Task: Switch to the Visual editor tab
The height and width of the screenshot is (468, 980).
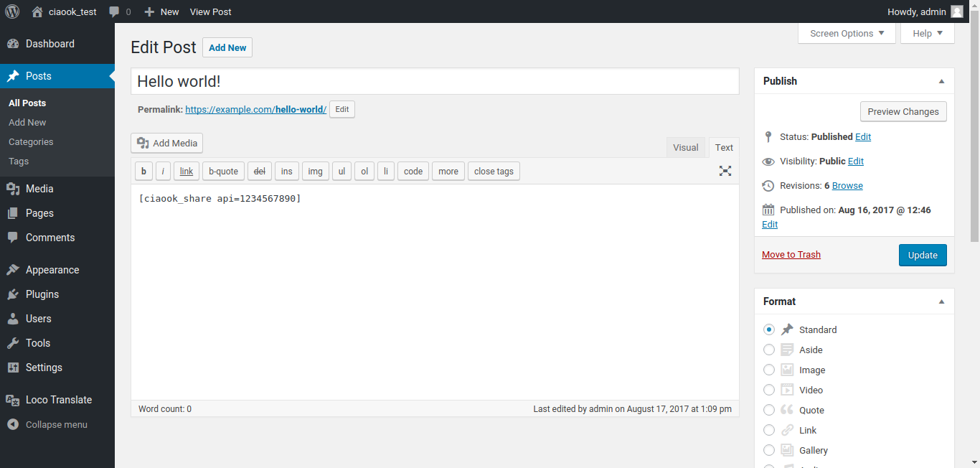Action: click(x=685, y=147)
